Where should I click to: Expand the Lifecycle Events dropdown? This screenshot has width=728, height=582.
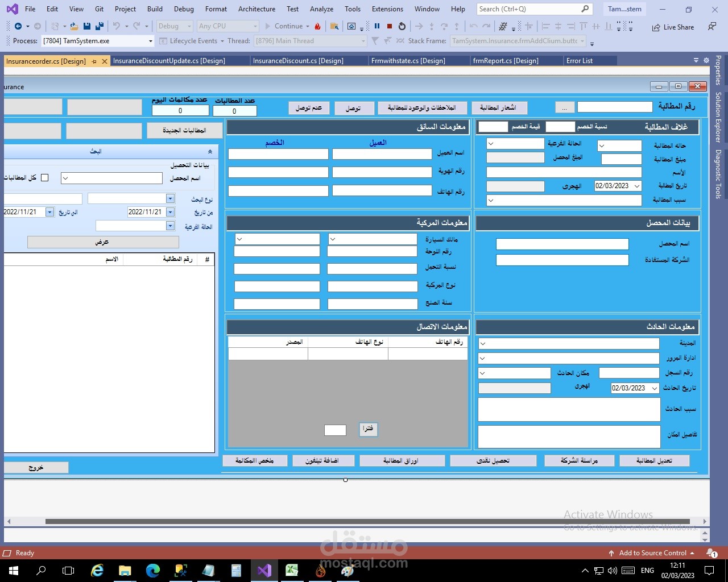(x=222, y=41)
